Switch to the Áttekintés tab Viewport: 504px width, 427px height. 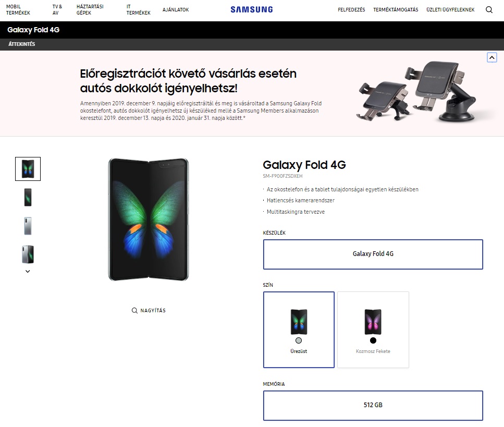[22, 44]
